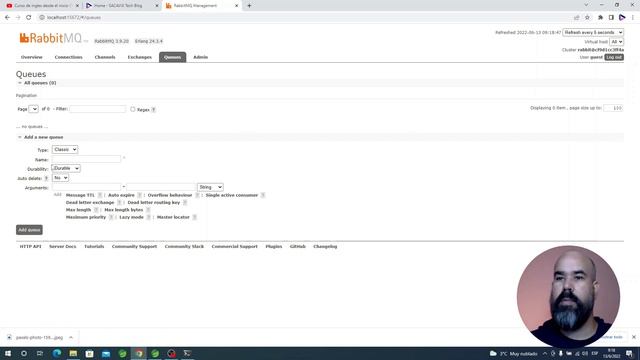The image size is (640, 360).
Task: Expand the downloaded file options chevron
Action: point(71,338)
